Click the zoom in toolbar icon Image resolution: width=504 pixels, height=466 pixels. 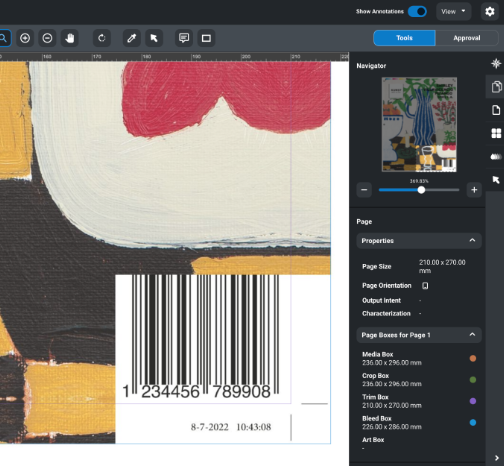click(25, 38)
